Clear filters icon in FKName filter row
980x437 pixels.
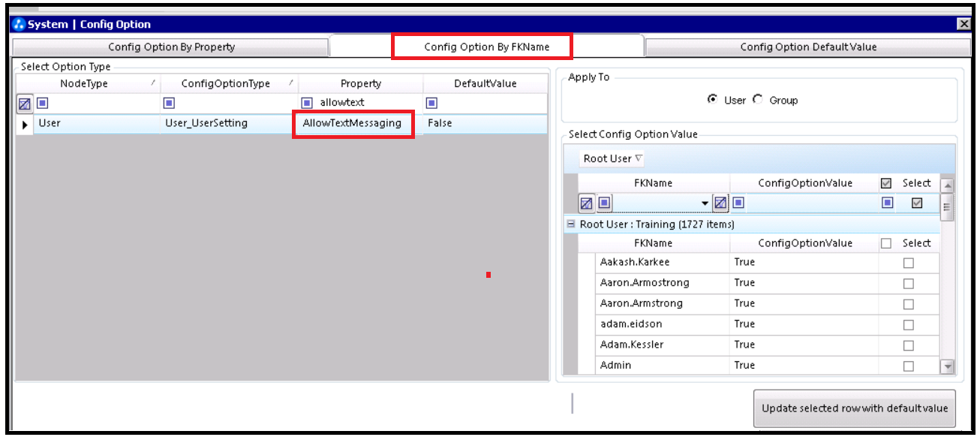[587, 203]
